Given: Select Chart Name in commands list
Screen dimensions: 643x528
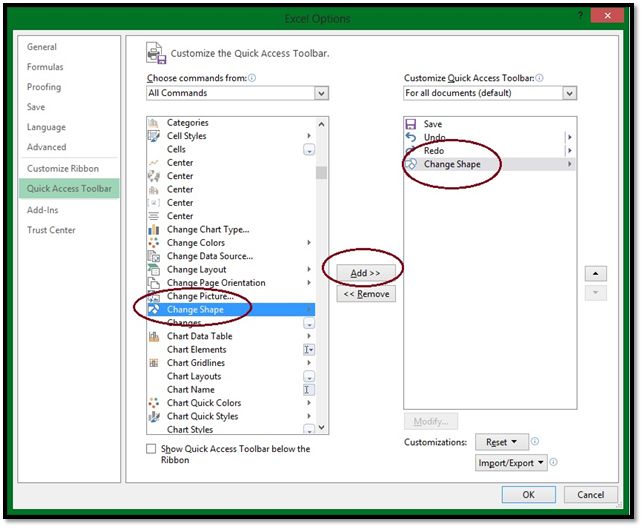Looking at the screenshot, I should (x=231, y=390).
